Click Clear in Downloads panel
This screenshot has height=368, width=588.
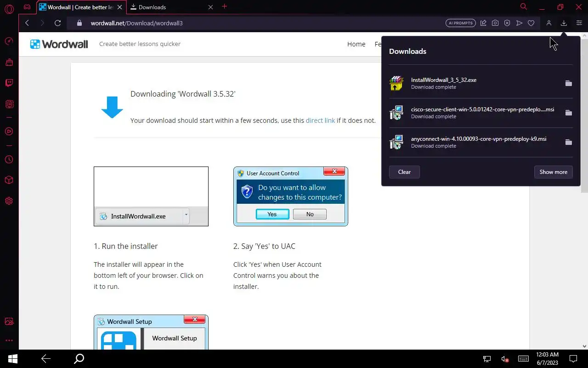[404, 172]
